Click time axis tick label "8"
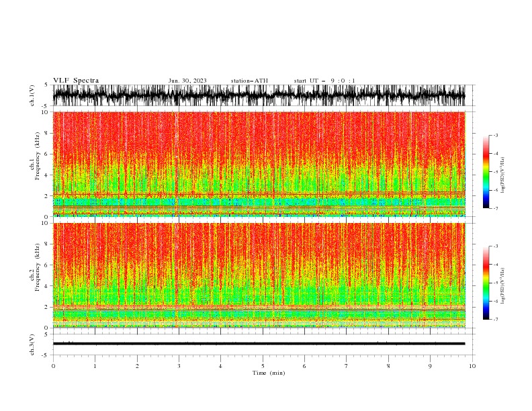The image size is (532, 411). (388, 366)
